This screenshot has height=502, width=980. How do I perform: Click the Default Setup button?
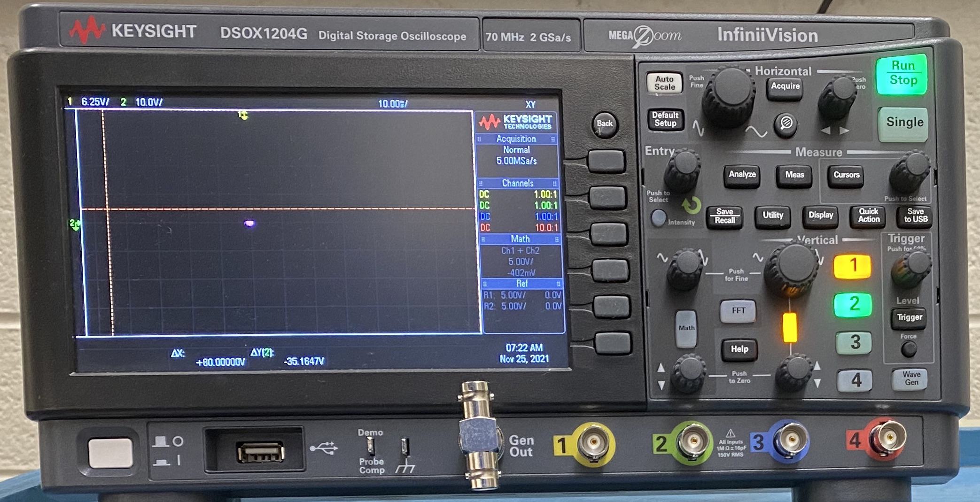pos(665,119)
